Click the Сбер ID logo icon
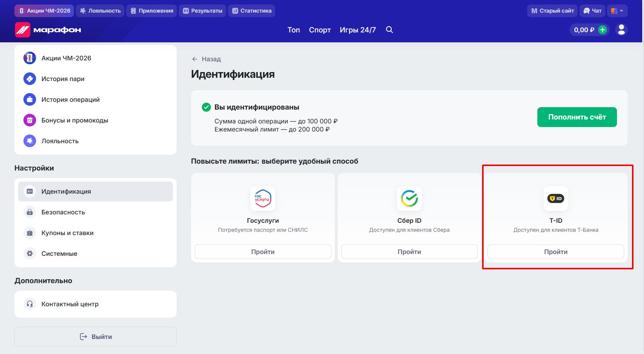Image resolution: width=644 pixels, height=354 pixels. (409, 198)
